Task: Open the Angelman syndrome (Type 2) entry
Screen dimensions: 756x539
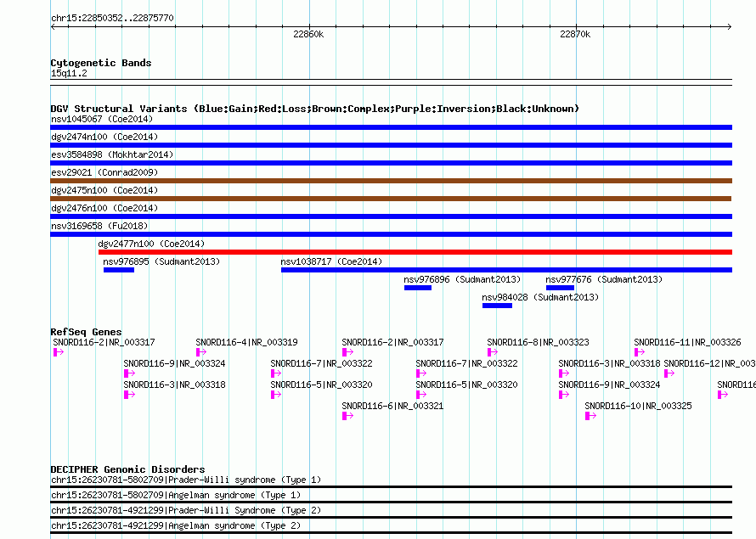Action: coord(391,528)
